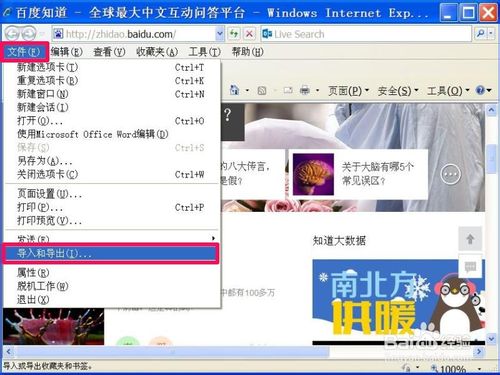This screenshot has height=375, width=500.
Task: Choose 打开(O)... menu entry
Action: coord(112,121)
